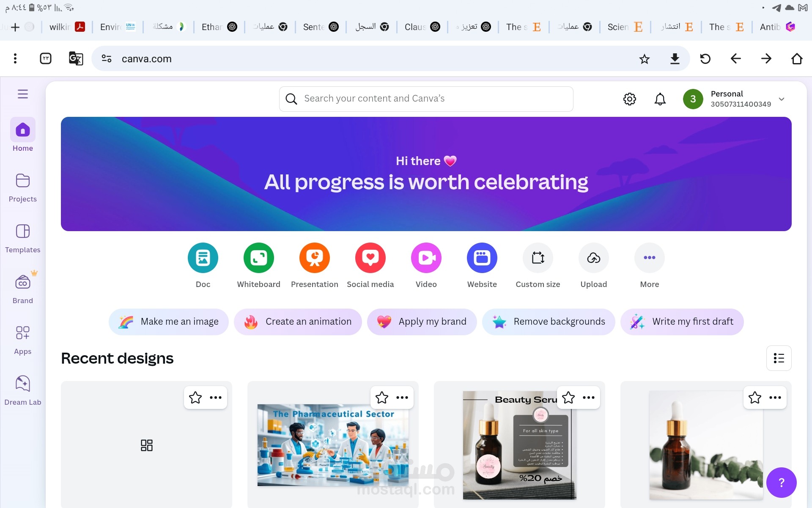Bookmark this page with browser star

pyautogui.click(x=645, y=59)
